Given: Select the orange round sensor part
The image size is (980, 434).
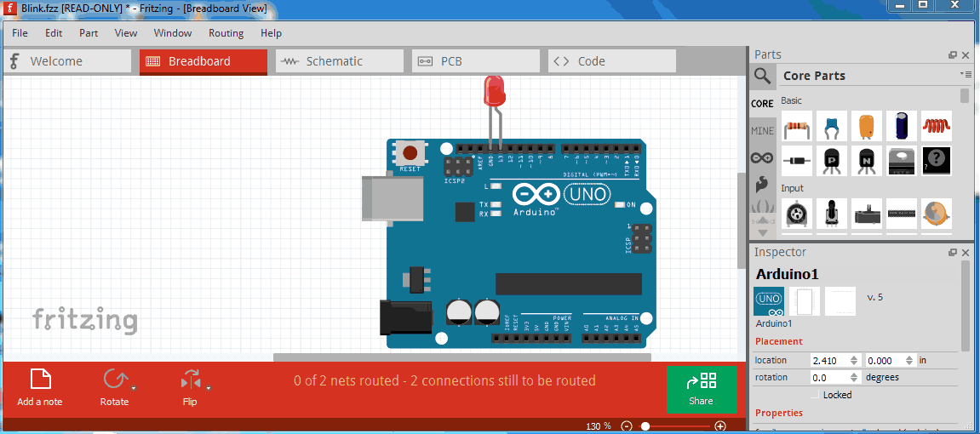Looking at the screenshot, I should point(937,214).
